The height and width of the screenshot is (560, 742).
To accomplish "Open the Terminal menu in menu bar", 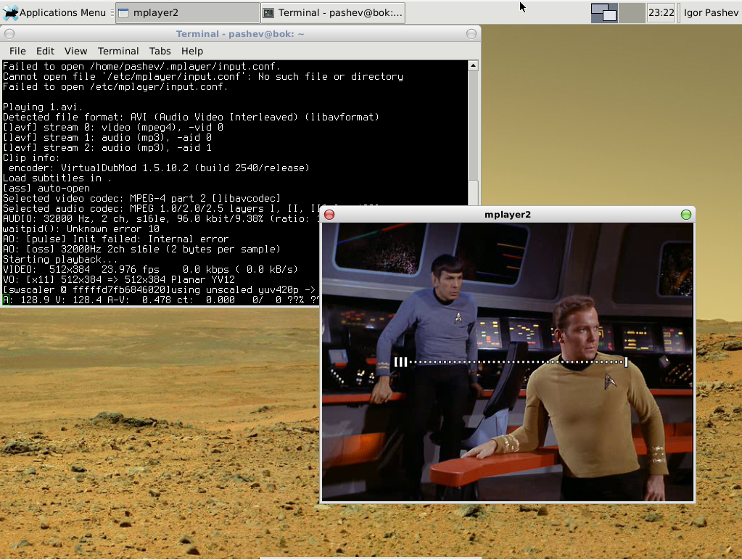I will pos(118,51).
